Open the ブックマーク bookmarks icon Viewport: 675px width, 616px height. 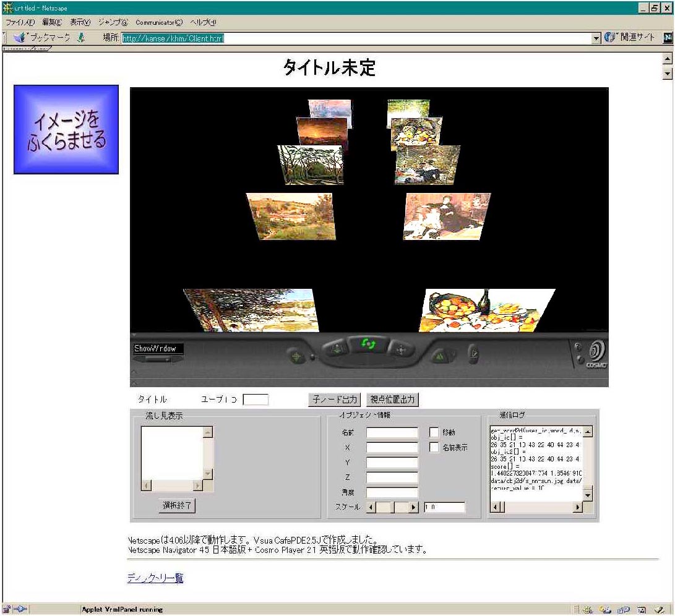pyautogui.click(x=20, y=38)
